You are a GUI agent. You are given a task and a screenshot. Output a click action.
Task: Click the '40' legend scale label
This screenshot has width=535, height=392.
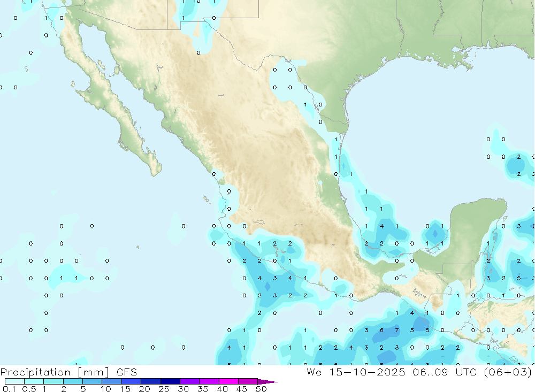(223, 389)
